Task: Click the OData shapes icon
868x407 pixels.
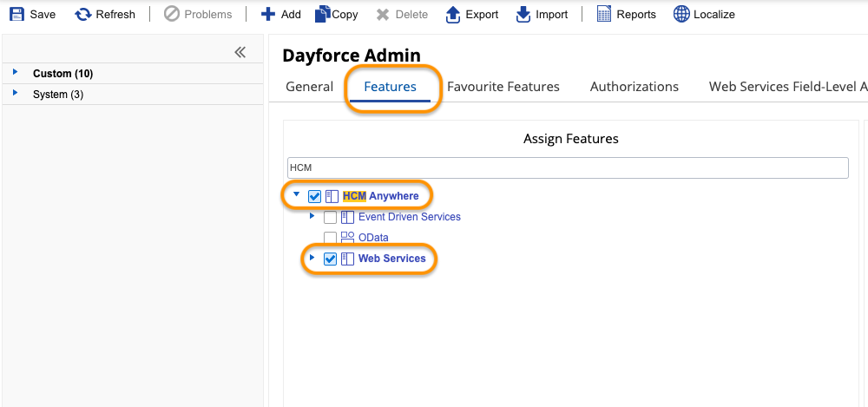Action: (347, 238)
